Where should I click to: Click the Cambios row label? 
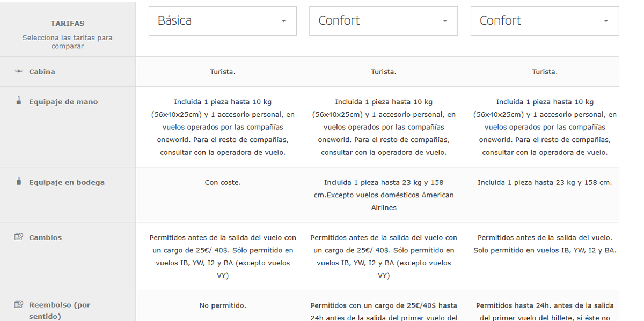click(45, 237)
